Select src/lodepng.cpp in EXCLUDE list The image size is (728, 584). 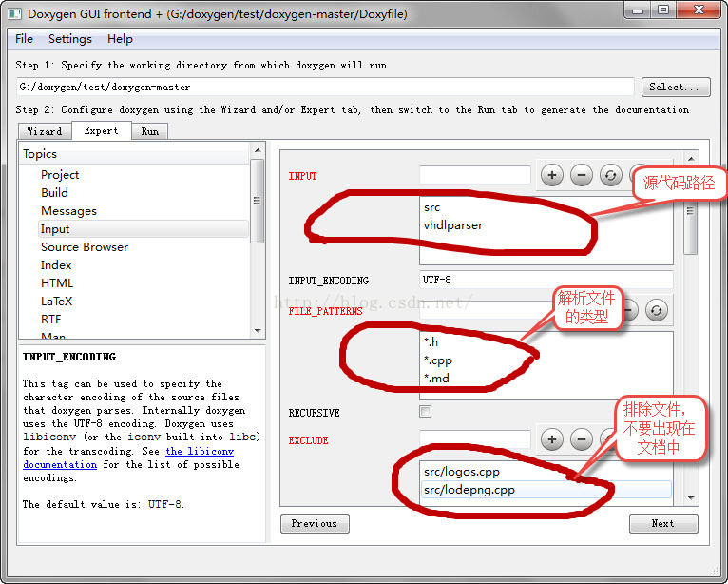click(x=546, y=490)
